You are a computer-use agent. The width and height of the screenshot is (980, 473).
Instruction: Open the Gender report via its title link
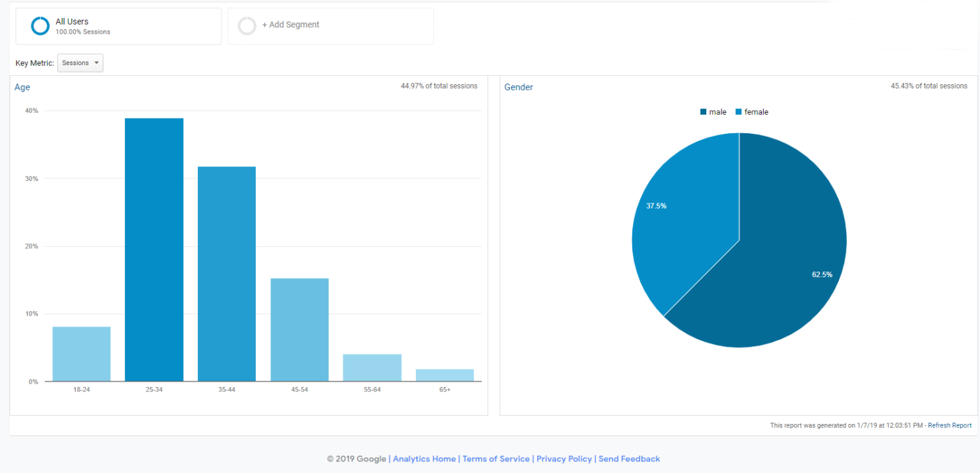(x=518, y=87)
